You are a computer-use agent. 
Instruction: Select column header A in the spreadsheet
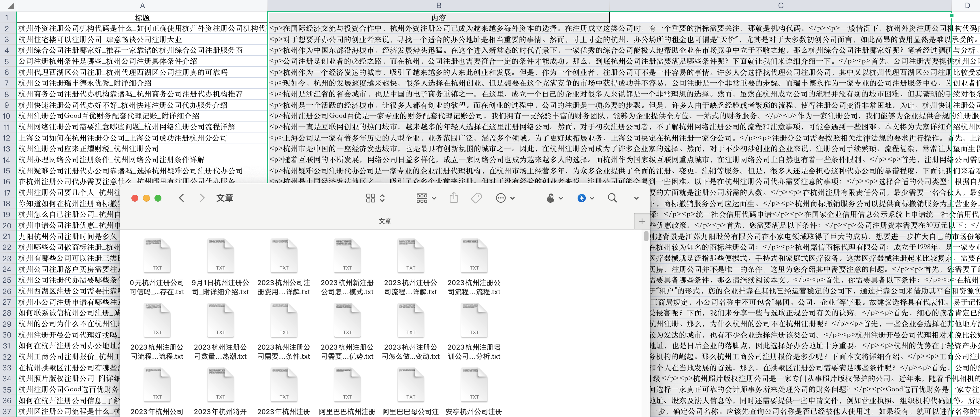click(x=142, y=5)
